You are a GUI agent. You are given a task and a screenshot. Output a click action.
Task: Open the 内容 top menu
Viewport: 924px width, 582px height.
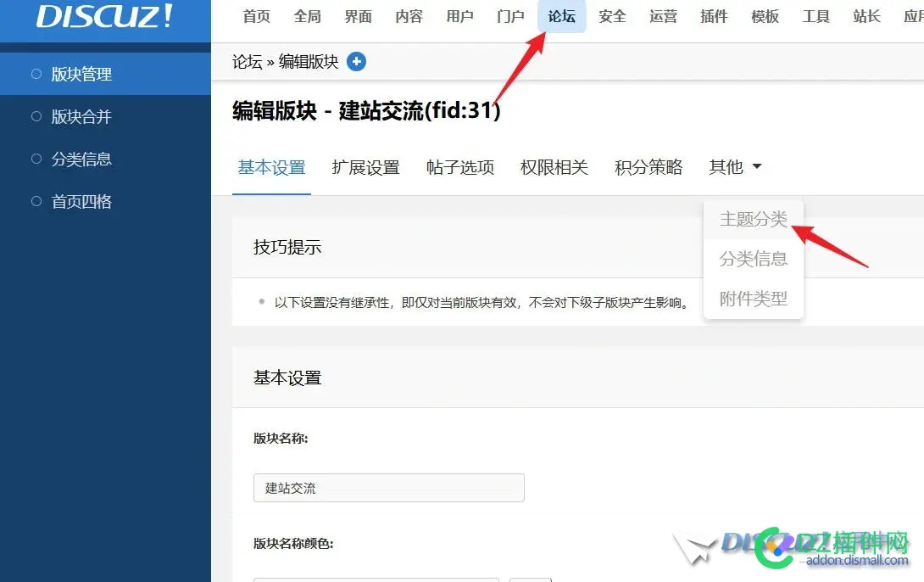pos(409,16)
